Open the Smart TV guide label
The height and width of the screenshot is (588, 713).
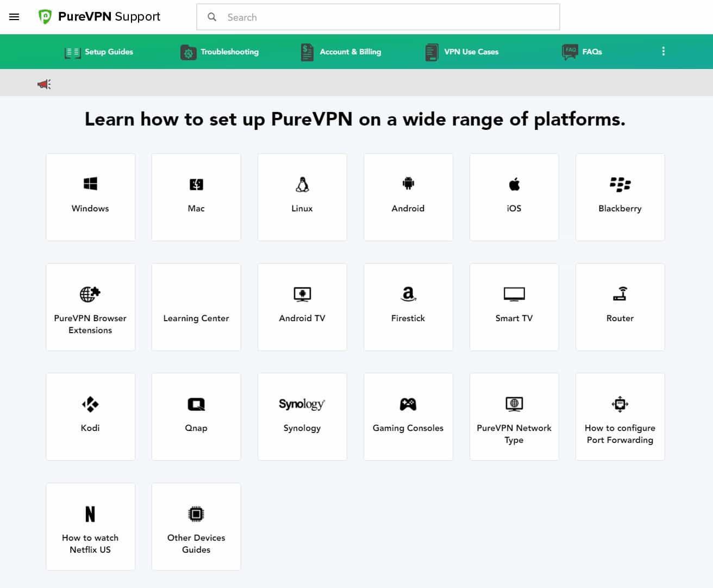pos(514,318)
